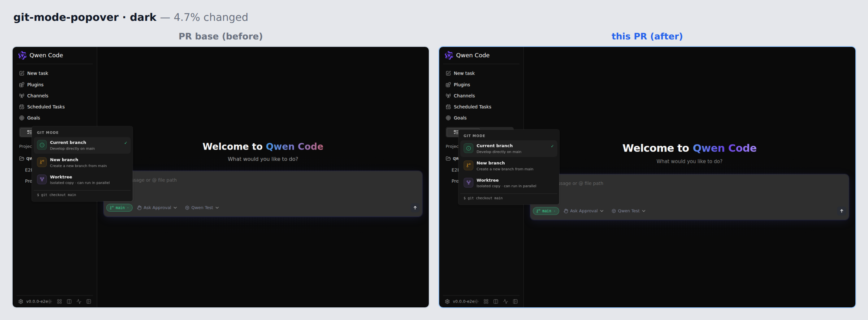Select New branch option in after popover

[509, 166]
